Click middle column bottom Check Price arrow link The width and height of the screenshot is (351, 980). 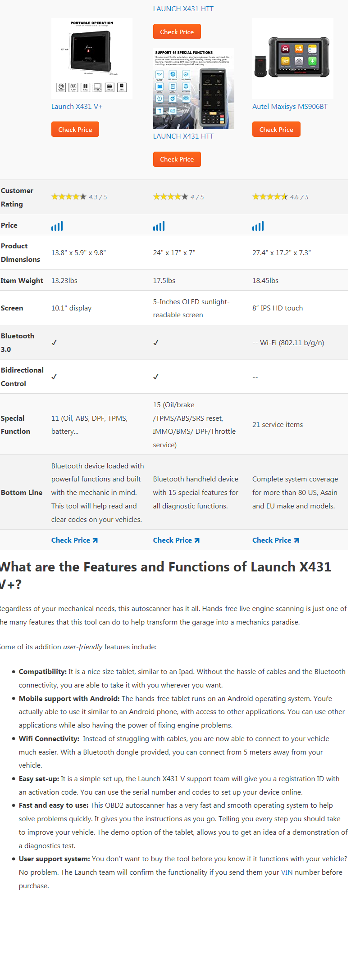click(176, 540)
